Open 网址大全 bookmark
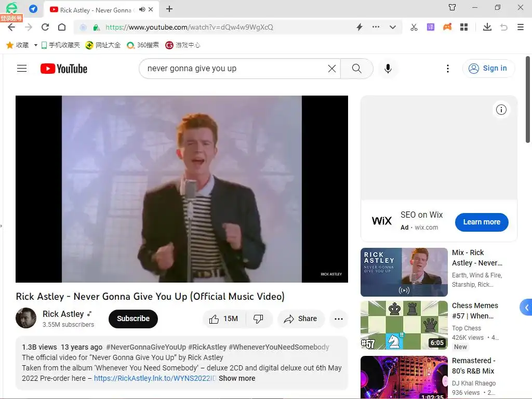Screen dimensions: 532x399 pyautogui.click(x=103, y=45)
